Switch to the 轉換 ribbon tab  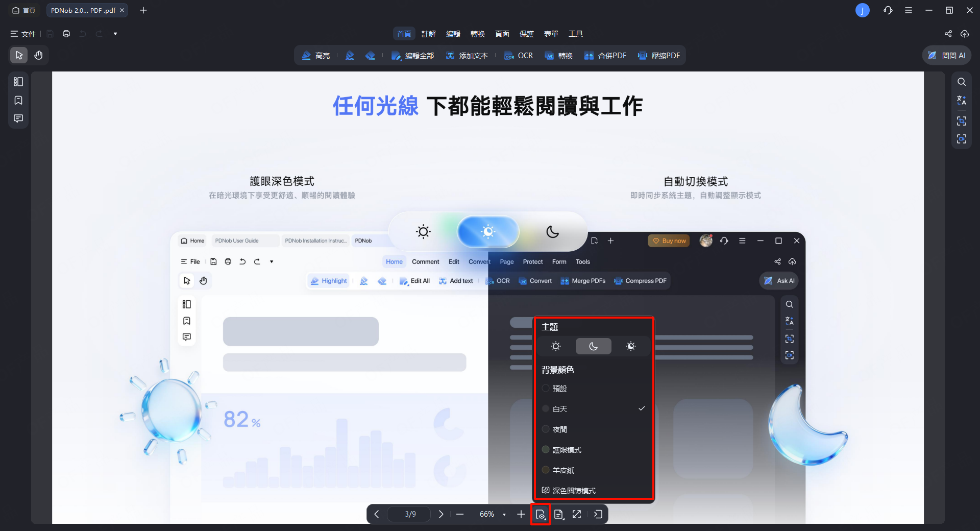pyautogui.click(x=478, y=34)
